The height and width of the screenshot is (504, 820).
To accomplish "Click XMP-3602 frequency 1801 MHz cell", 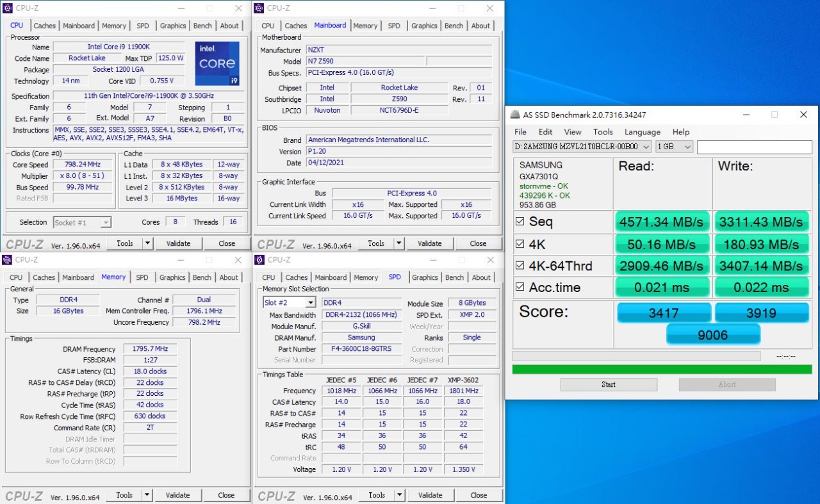I will [x=463, y=391].
